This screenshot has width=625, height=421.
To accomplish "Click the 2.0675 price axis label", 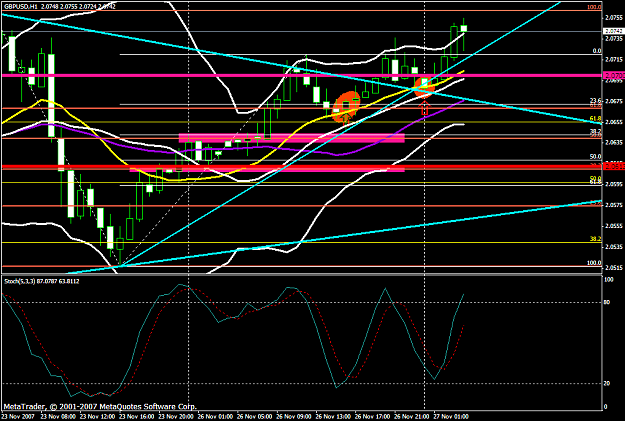I will pos(614,101).
